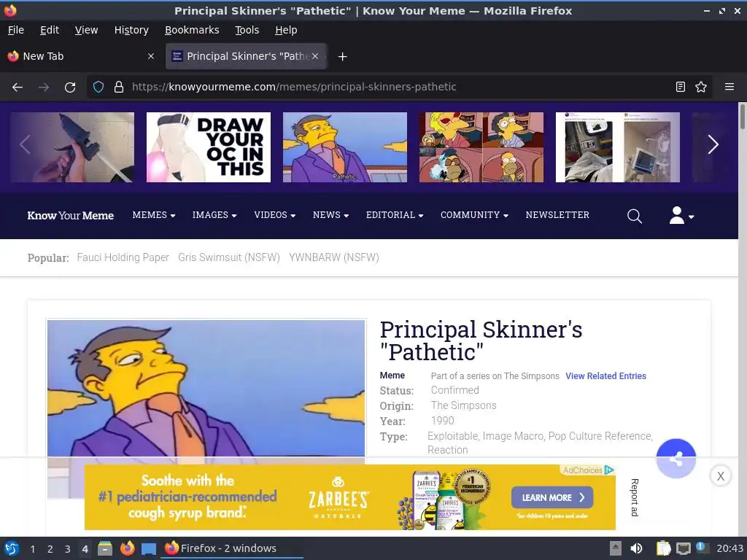Launch Firefox from taskbar quick launch

(127, 548)
